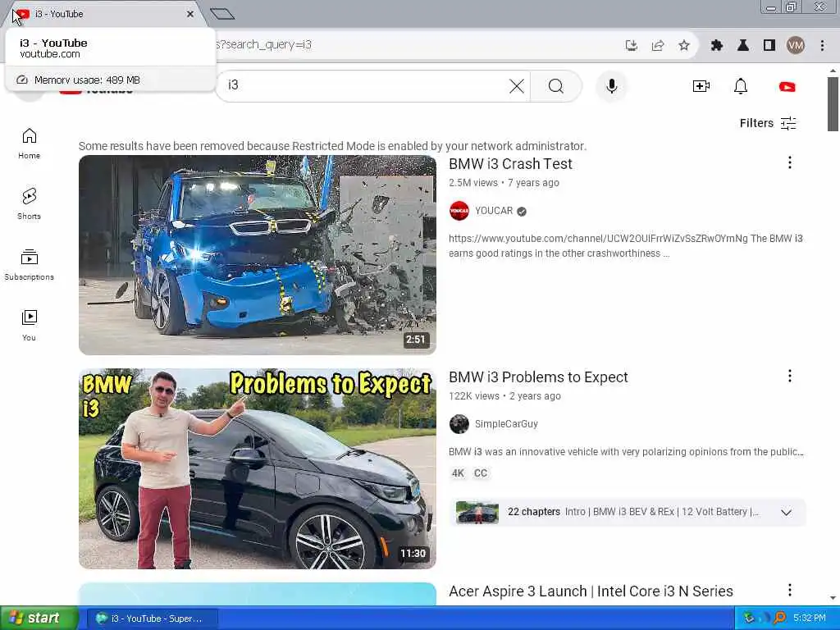
Task: Open the notifications bell
Action: (741, 85)
